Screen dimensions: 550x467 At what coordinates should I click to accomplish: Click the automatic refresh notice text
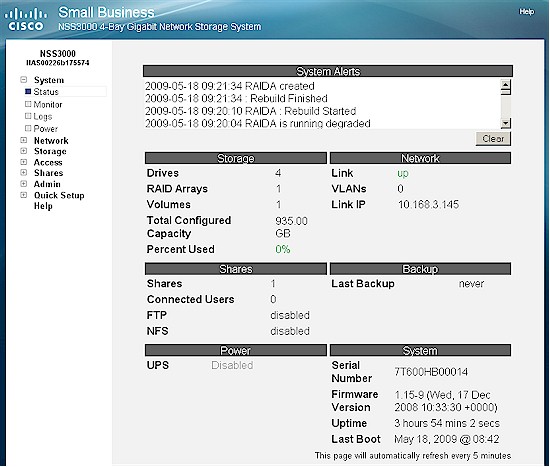pyautogui.click(x=412, y=456)
